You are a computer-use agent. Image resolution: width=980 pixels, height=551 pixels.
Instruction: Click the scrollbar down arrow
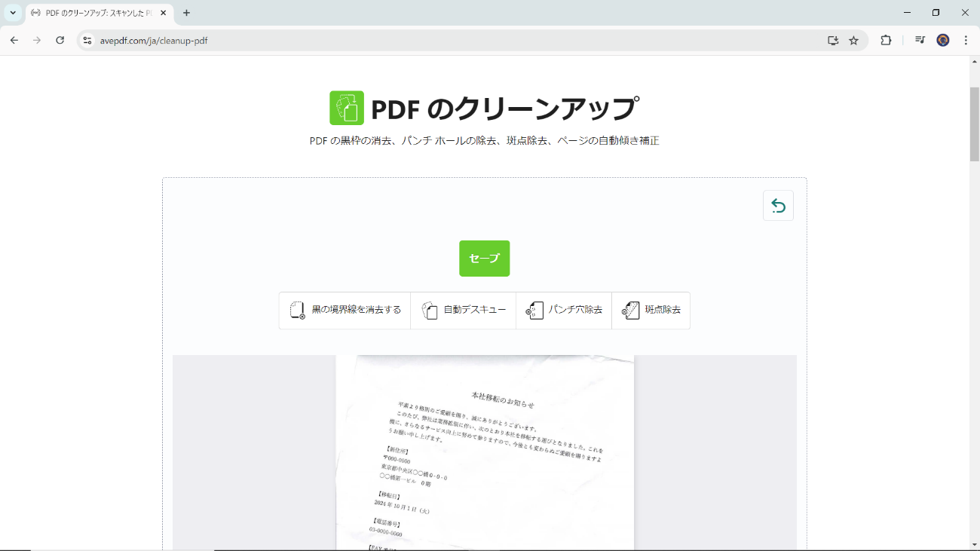(974, 544)
